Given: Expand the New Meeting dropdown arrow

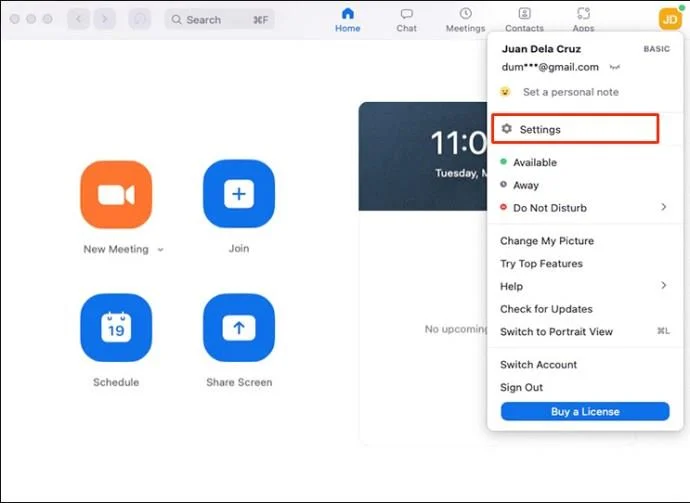Looking at the screenshot, I should click(161, 250).
